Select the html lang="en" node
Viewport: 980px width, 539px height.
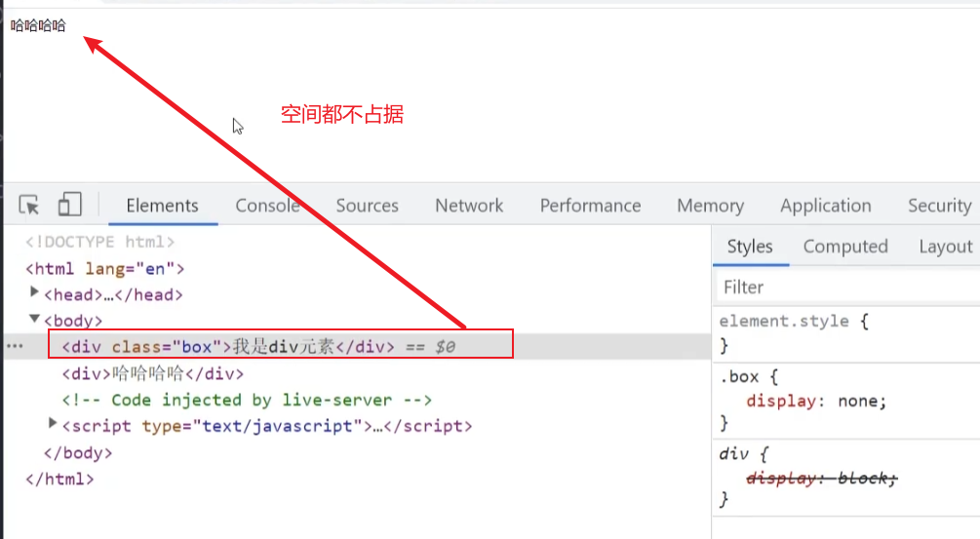(104, 269)
